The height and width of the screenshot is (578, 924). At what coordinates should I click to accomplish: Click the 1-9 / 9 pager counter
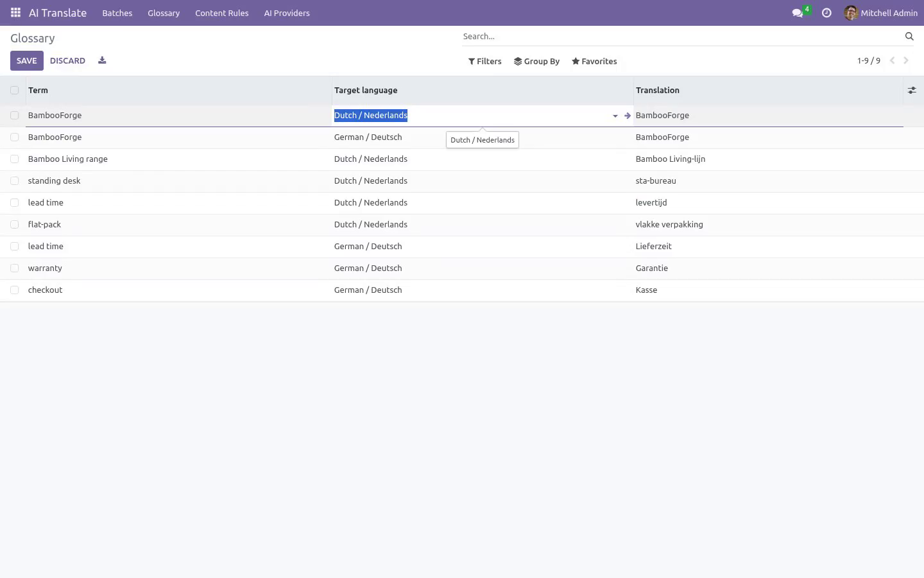869,61
